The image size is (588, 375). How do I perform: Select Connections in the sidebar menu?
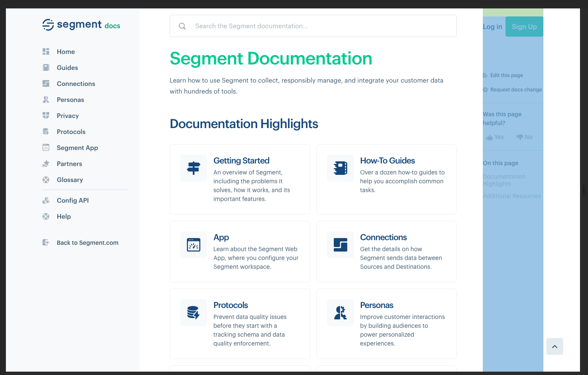[x=76, y=83]
